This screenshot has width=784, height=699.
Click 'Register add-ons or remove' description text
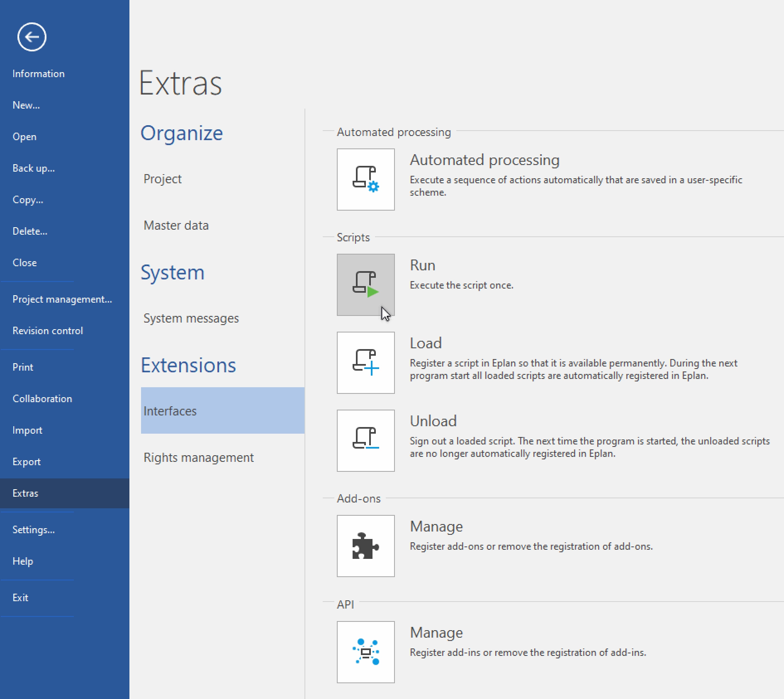point(531,546)
